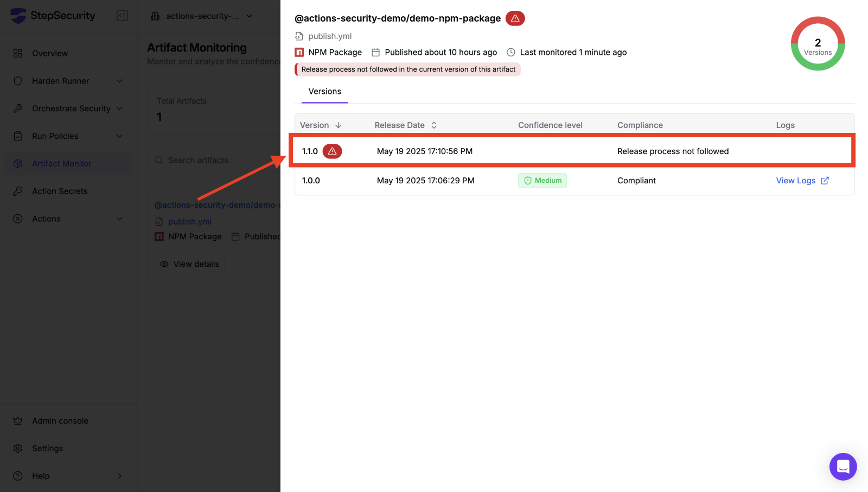Viewport: 868px width, 492px height.
Task: Open the Admin console
Action: [60, 421]
